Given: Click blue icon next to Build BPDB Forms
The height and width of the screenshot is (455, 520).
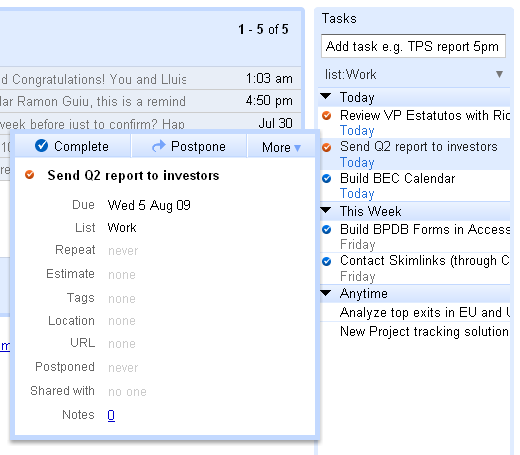Looking at the screenshot, I should pyautogui.click(x=327, y=230).
